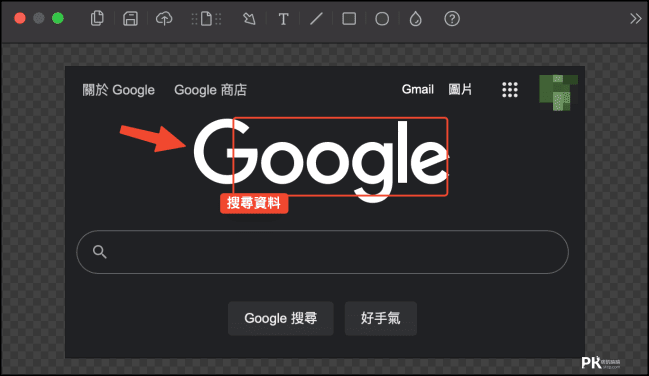Activate the blur droplet tool
649x376 pixels.
[x=415, y=19]
